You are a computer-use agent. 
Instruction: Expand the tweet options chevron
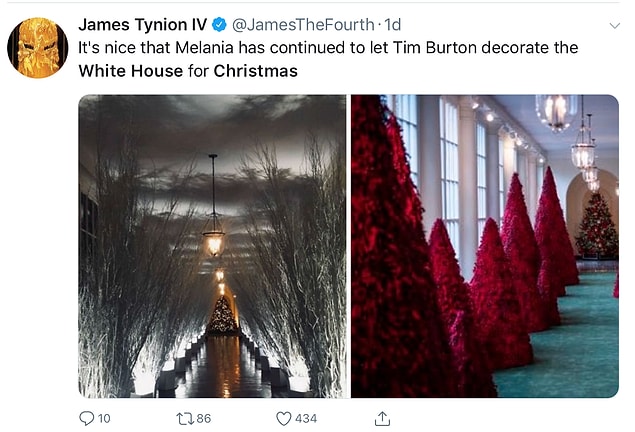(x=614, y=26)
